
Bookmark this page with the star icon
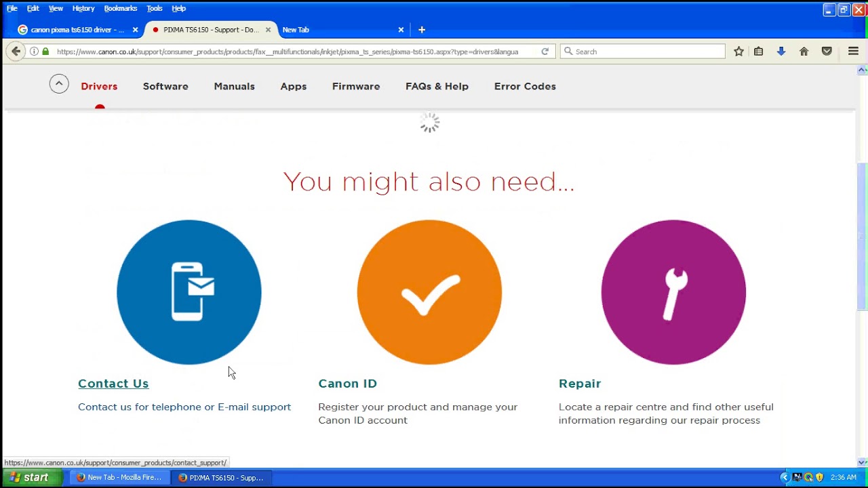point(738,52)
